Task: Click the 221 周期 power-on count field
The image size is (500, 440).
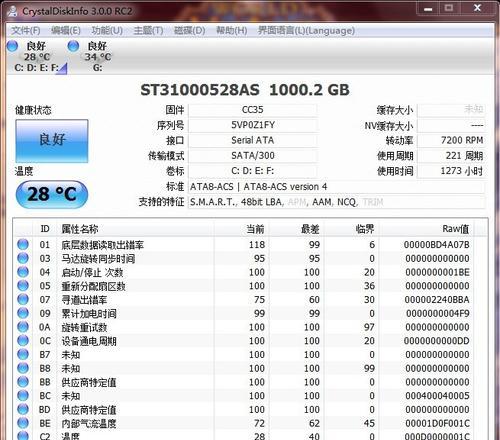Action: (x=451, y=156)
